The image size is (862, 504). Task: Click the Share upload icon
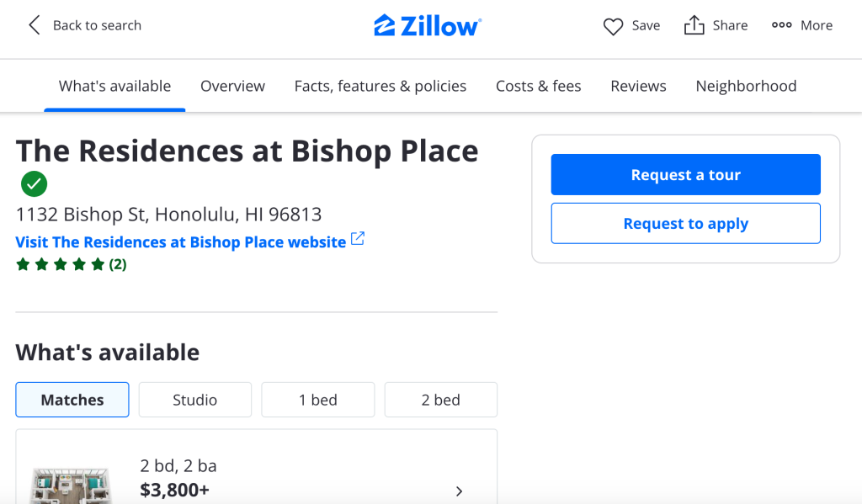pos(694,25)
